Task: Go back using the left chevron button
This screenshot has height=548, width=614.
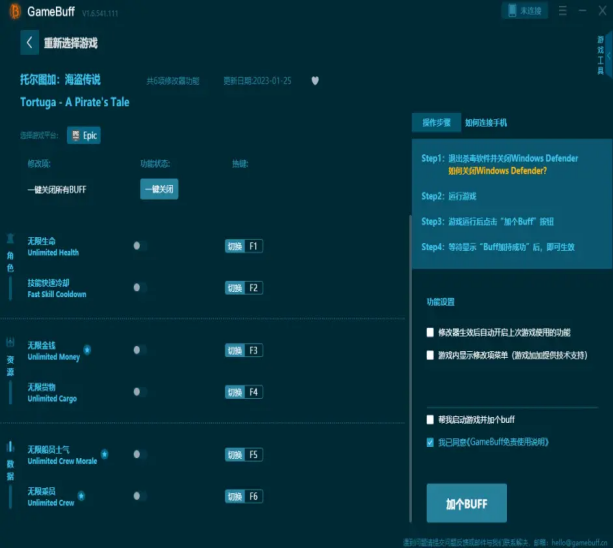Action: (29, 42)
